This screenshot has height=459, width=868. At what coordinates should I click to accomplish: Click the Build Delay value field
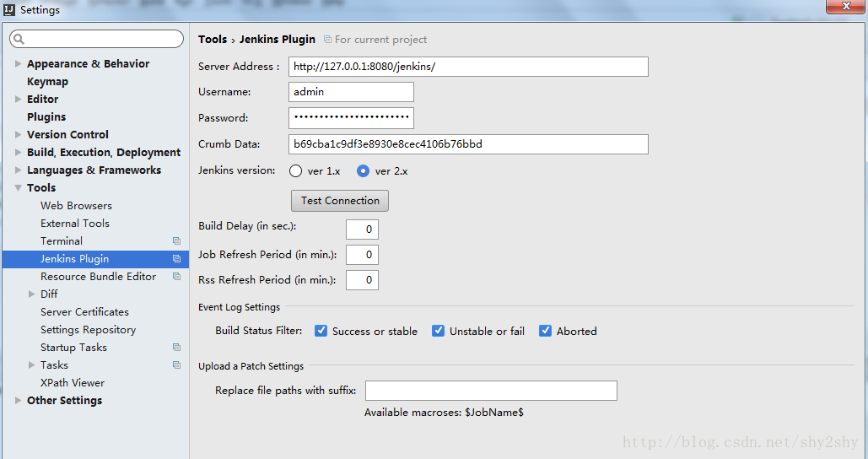[362, 229]
